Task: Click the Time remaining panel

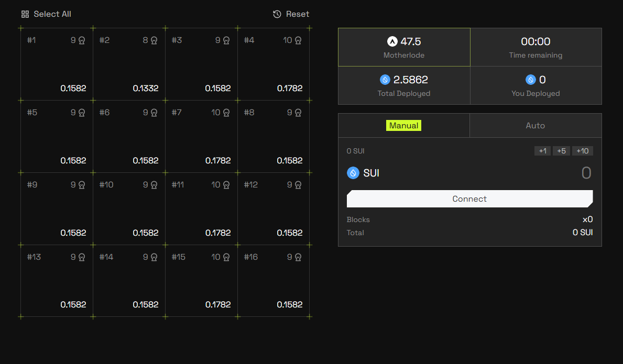Action: tap(535, 47)
